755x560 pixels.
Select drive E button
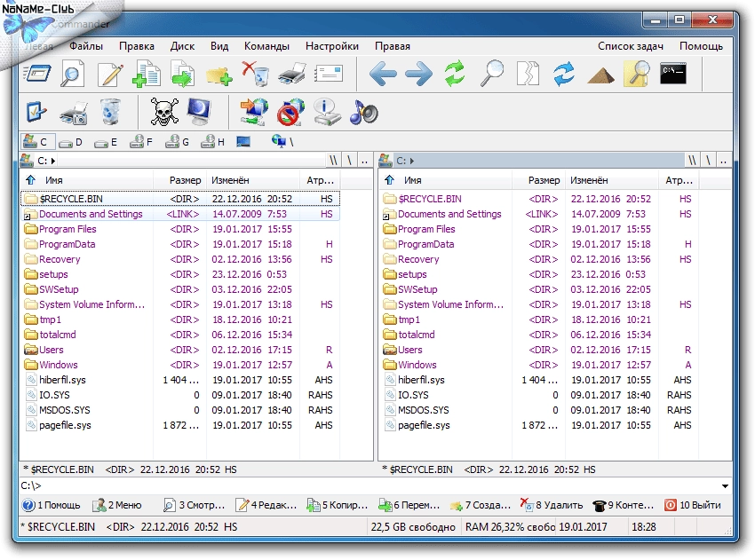tap(106, 142)
